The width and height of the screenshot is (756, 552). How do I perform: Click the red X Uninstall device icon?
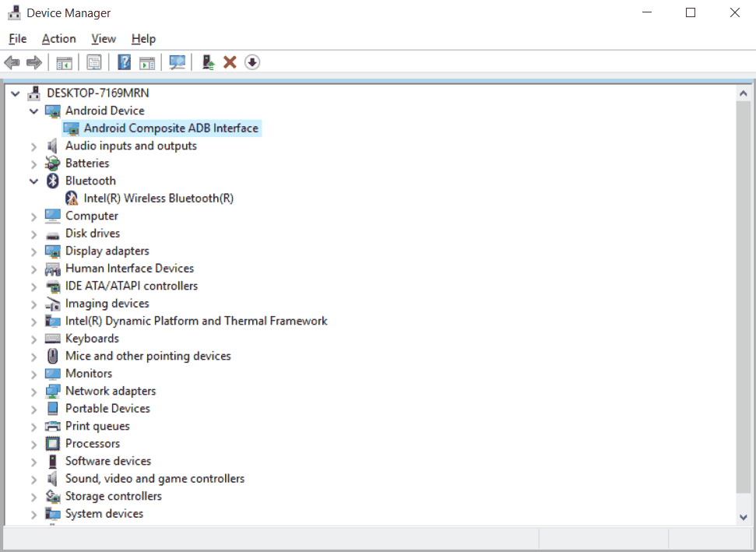[230, 62]
